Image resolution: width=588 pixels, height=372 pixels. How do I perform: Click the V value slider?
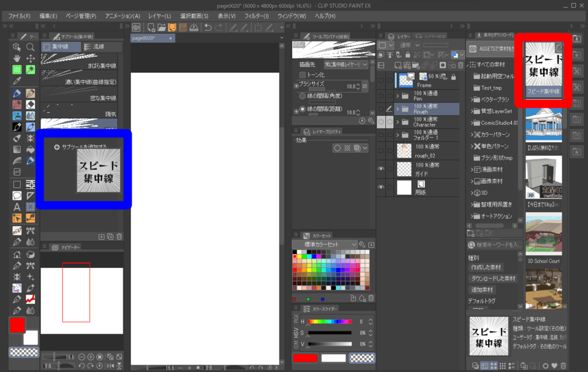tap(330, 344)
